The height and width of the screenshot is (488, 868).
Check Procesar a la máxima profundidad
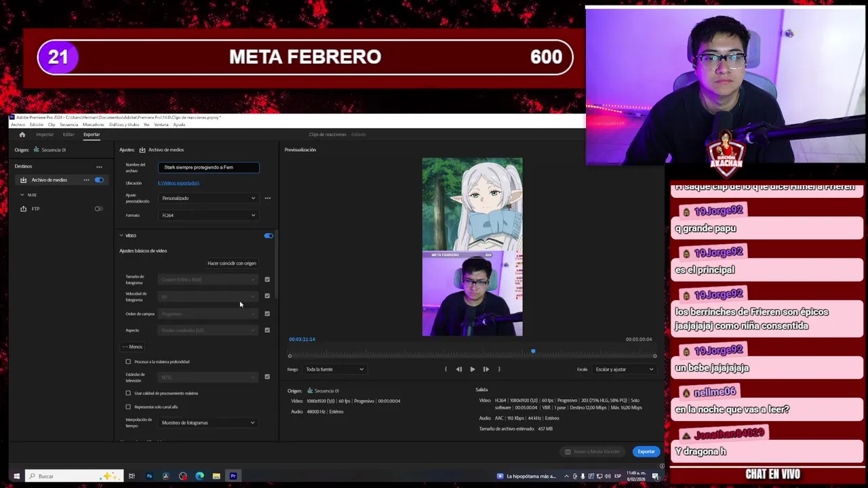coord(128,362)
